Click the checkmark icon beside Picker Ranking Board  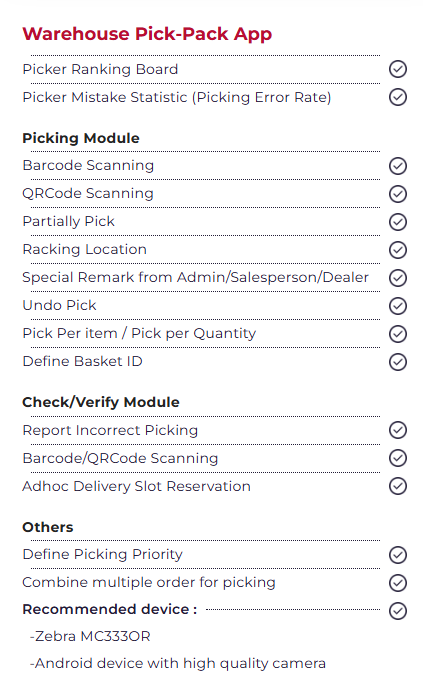click(398, 69)
